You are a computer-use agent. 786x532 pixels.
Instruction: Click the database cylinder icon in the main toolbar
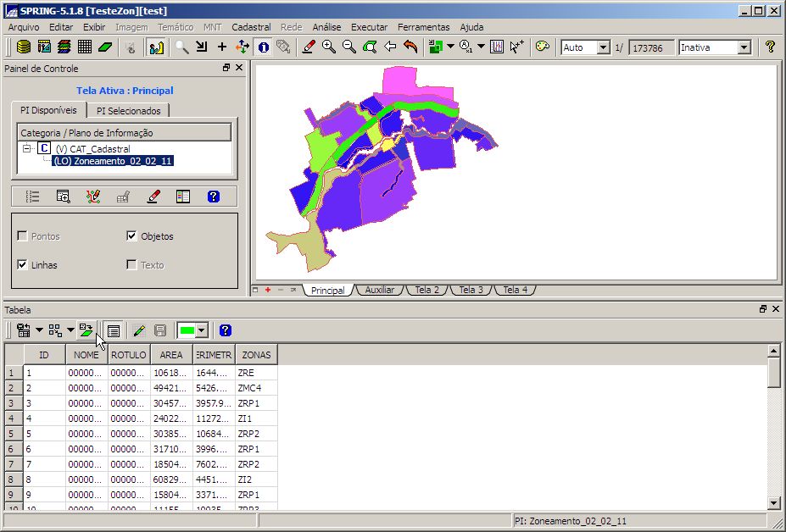[24, 47]
